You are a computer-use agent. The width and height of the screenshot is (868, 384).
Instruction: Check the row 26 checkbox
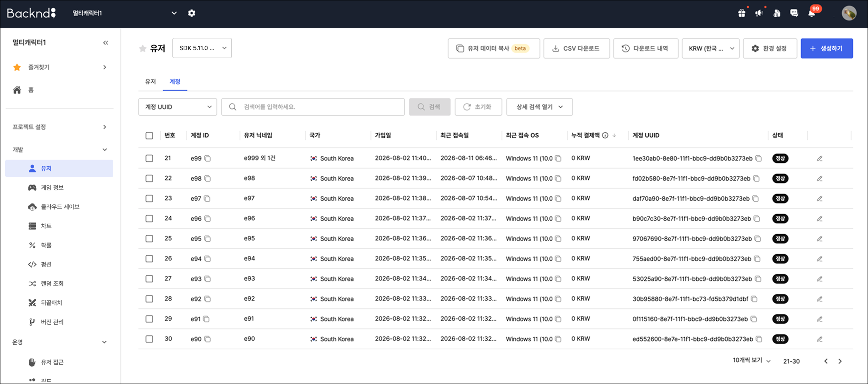[x=149, y=259]
